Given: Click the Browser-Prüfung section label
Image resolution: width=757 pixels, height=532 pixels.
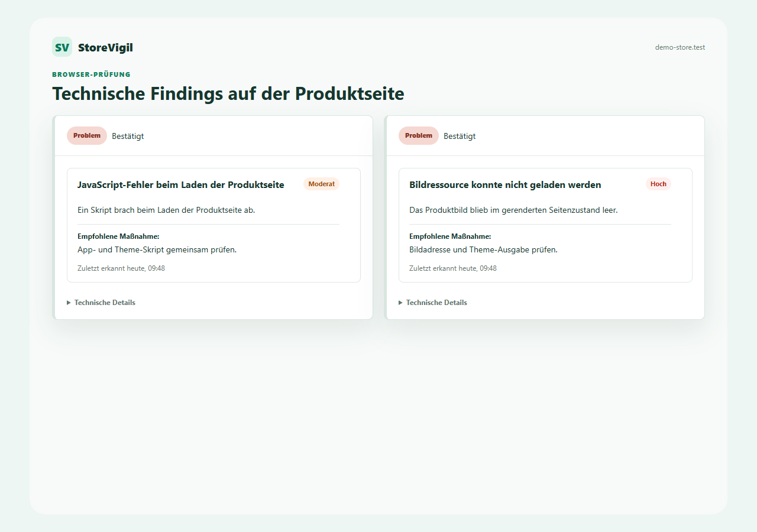Looking at the screenshot, I should (x=91, y=74).
